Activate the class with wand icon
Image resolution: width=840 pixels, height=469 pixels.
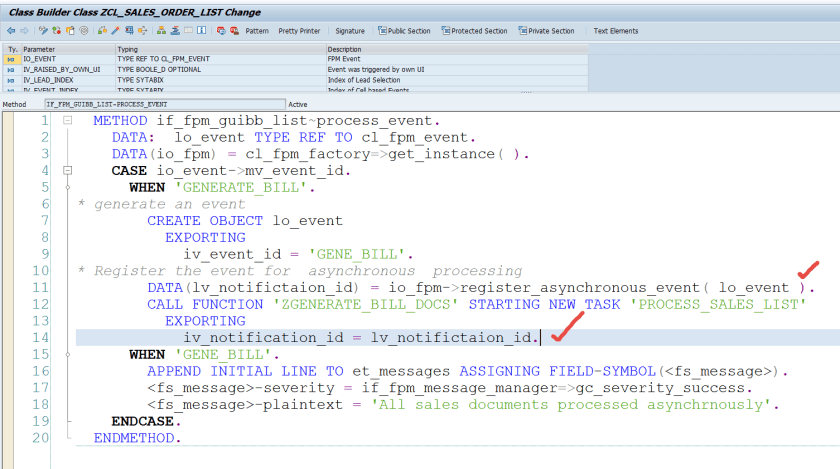116,31
